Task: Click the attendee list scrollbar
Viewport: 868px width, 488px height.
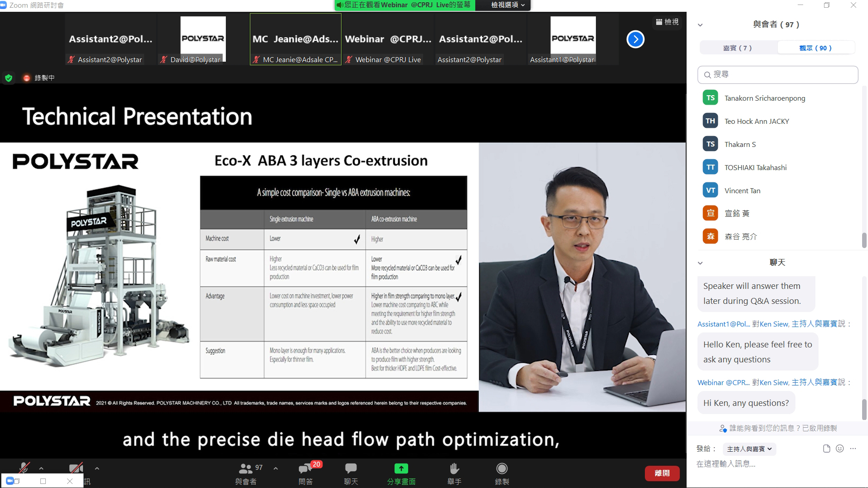Action: [864, 240]
